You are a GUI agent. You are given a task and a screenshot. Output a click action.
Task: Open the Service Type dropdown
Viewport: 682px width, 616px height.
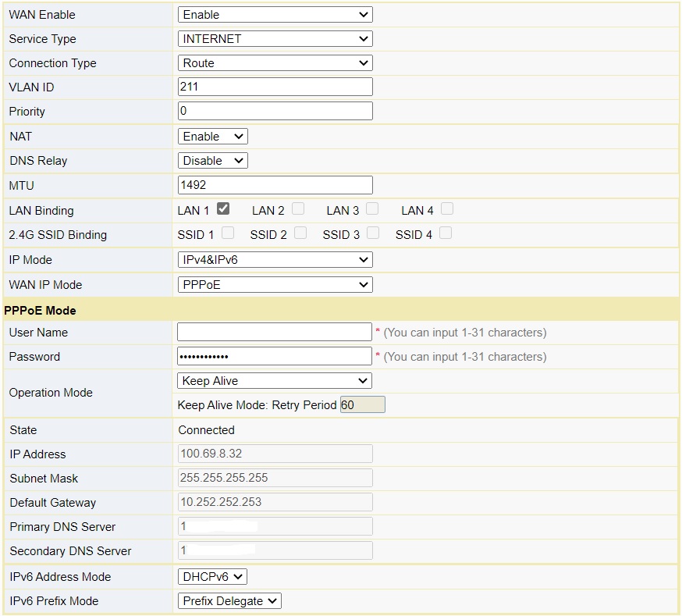point(274,38)
